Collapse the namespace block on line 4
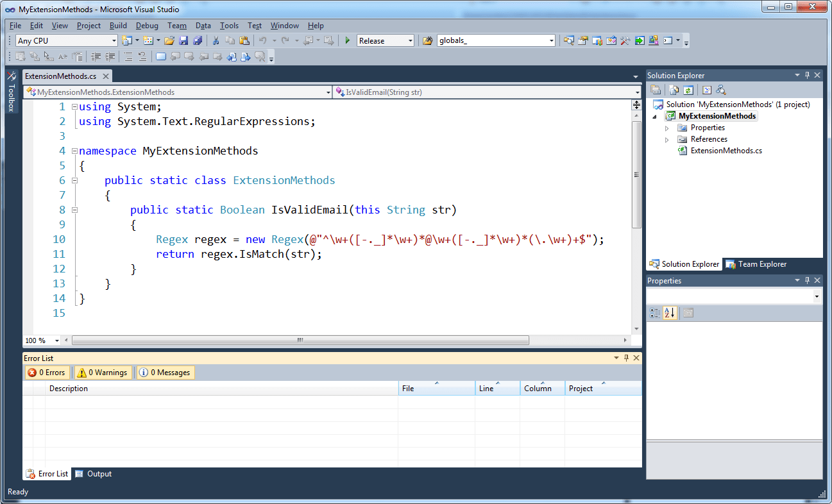 [75, 151]
